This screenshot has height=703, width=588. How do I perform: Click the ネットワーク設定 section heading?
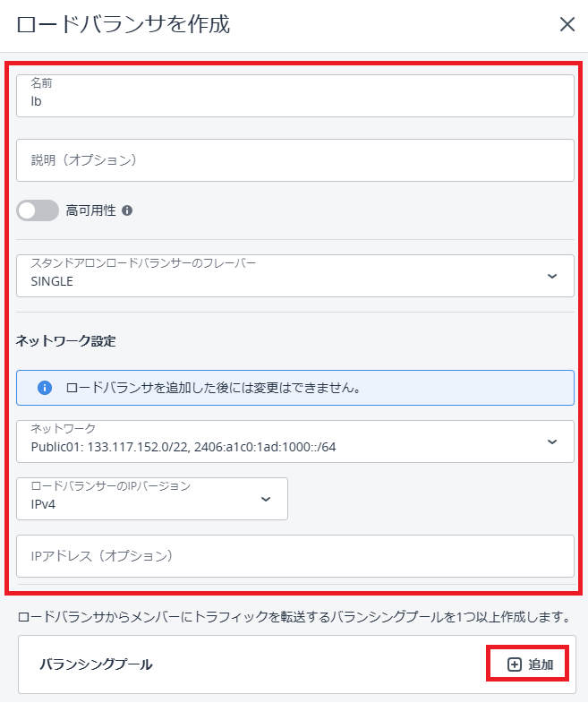[65, 341]
